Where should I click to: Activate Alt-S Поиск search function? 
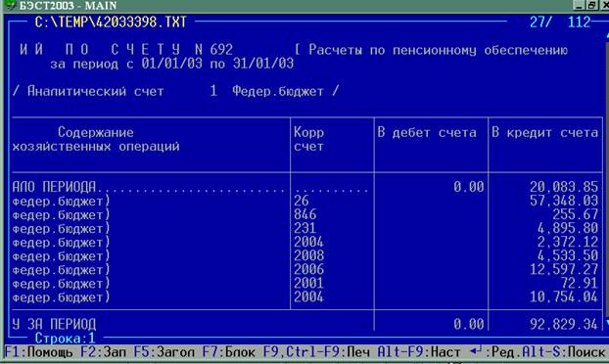[563, 352]
